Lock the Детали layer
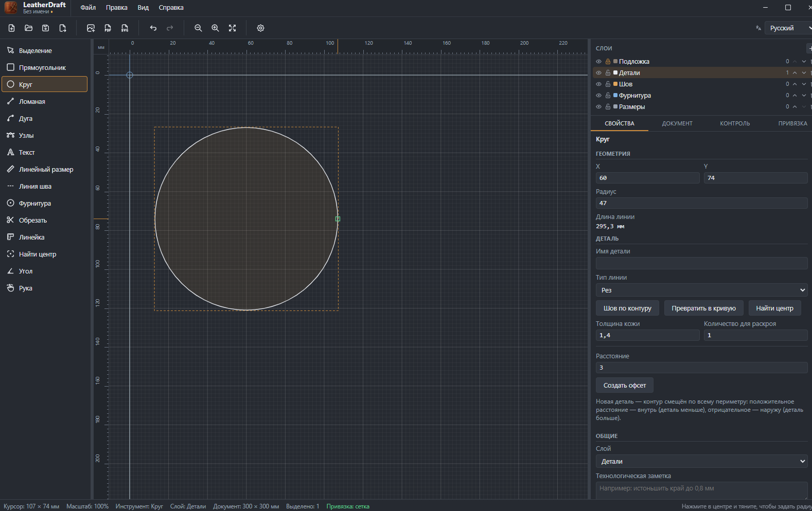 click(x=608, y=73)
